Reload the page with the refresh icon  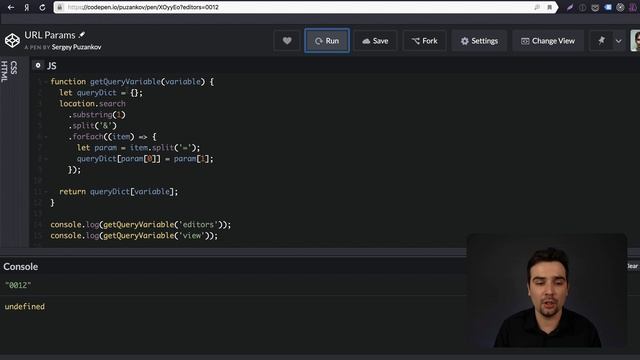coord(42,7)
